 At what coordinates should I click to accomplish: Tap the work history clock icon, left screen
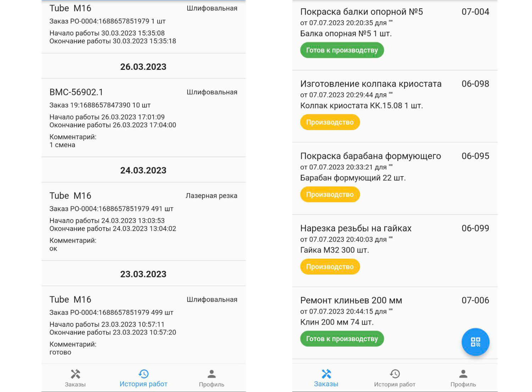[x=143, y=374]
